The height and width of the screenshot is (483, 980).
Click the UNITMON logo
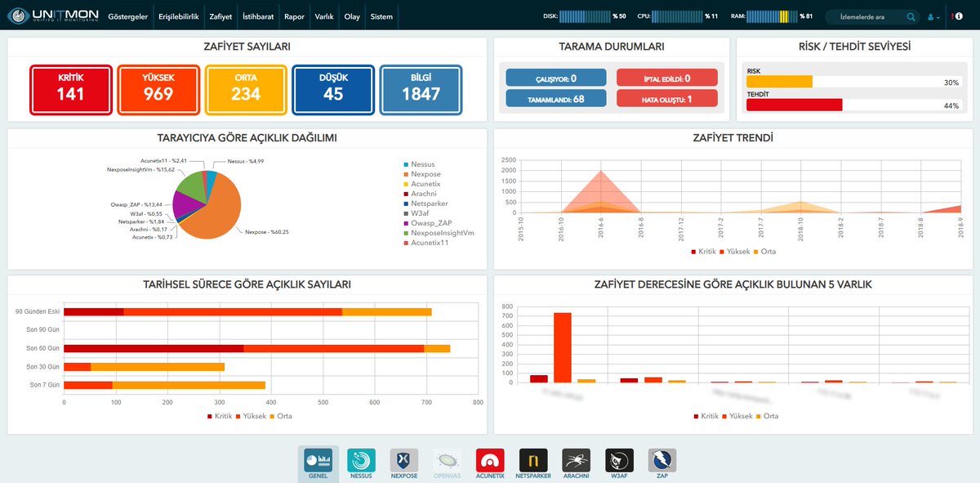tap(52, 16)
